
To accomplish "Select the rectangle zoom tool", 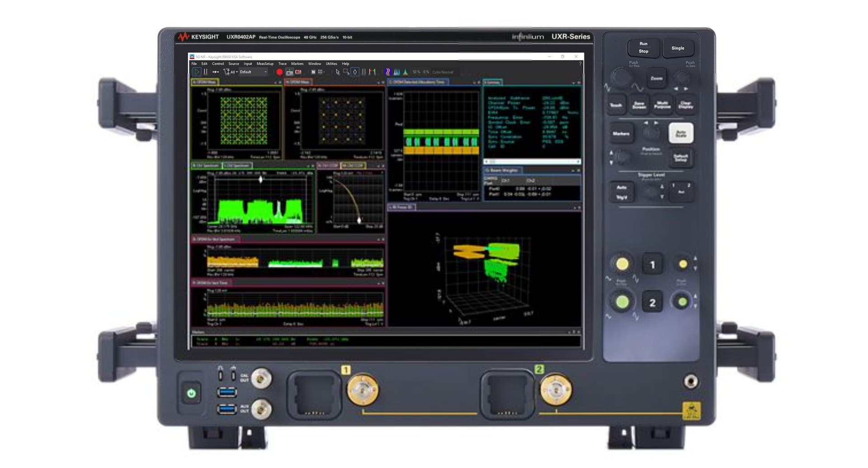I will pos(346,71).
